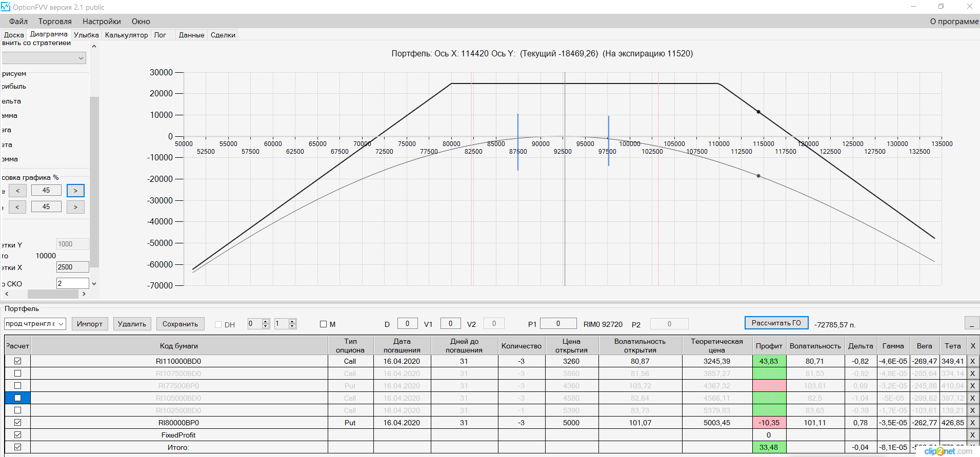Delete the FixedProfit row with its X
The width and height of the screenshot is (980, 457).
[972, 435]
